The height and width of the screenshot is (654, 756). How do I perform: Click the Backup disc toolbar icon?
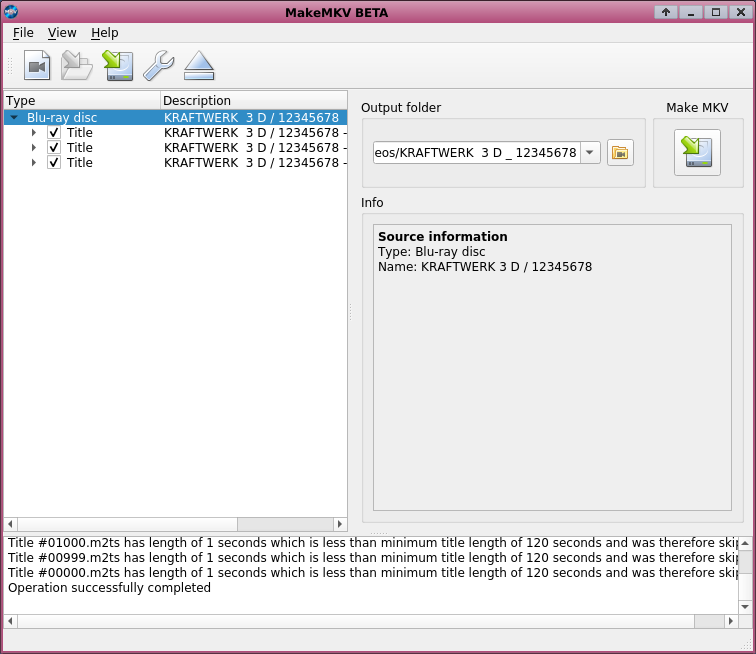[118, 66]
